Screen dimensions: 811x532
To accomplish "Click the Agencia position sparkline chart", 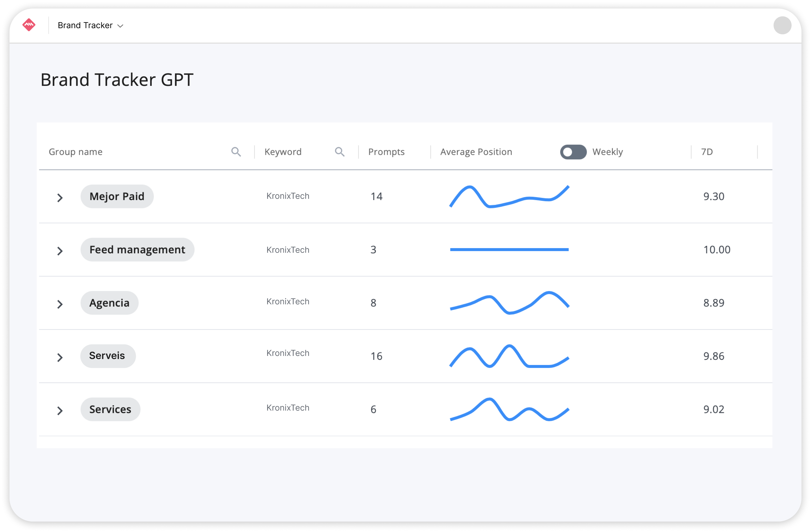I will (x=509, y=303).
